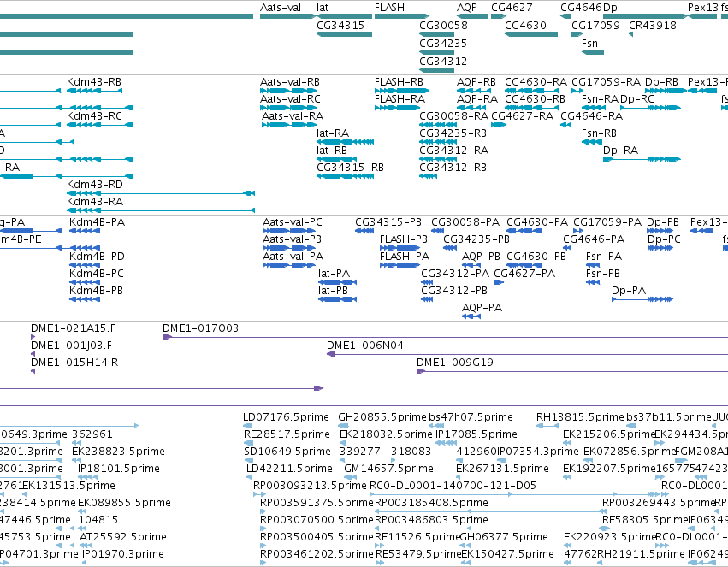Select the FLASH-RA transcript label

(400, 99)
